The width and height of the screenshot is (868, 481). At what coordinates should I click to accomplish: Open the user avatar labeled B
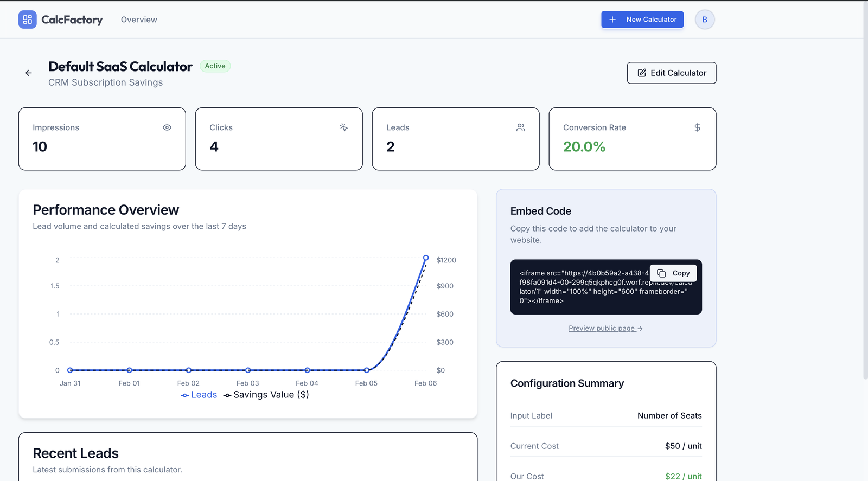(705, 20)
